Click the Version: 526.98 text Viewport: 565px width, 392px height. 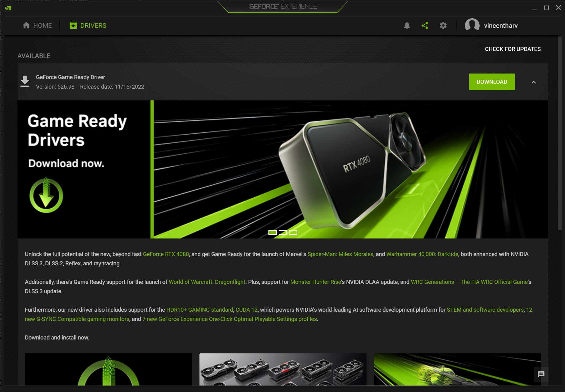coord(55,87)
